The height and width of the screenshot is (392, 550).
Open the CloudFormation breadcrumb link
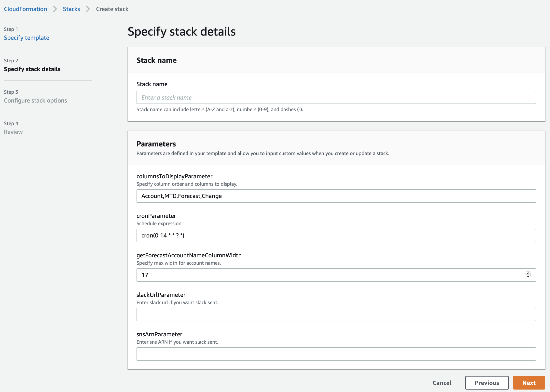(25, 9)
